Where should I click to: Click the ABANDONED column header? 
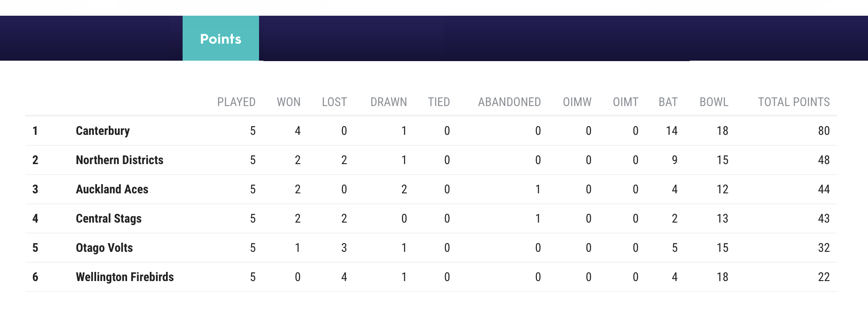click(x=509, y=102)
